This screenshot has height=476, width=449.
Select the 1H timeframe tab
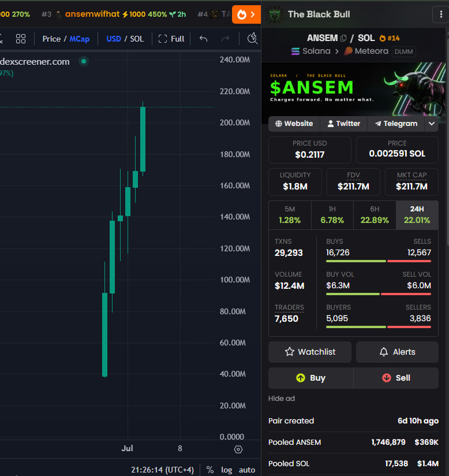332,215
